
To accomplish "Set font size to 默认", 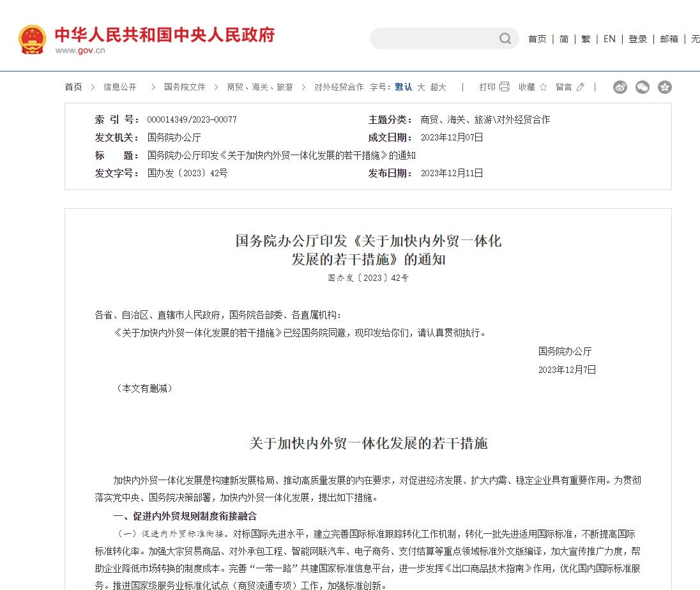I will coord(403,87).
